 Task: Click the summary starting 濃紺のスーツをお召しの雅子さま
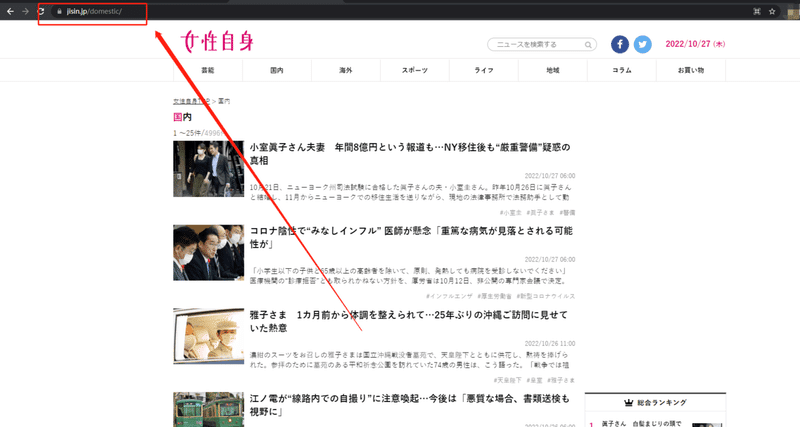[409, 360]
